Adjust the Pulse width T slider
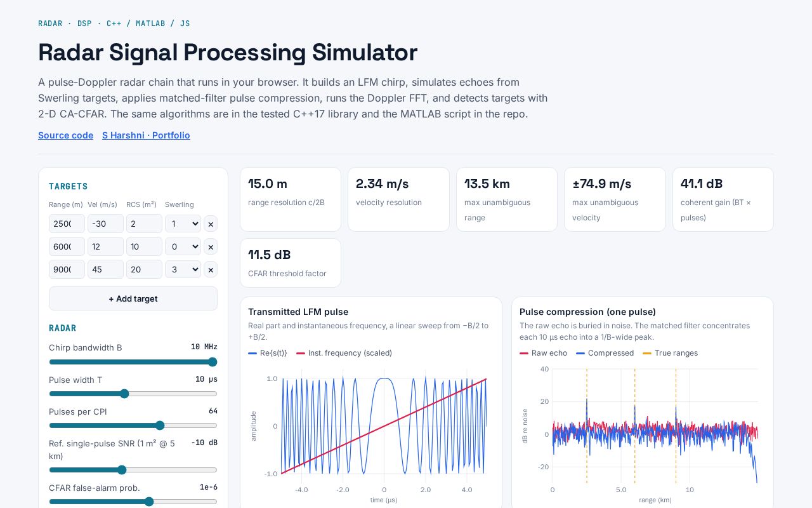 coord(133,394)
